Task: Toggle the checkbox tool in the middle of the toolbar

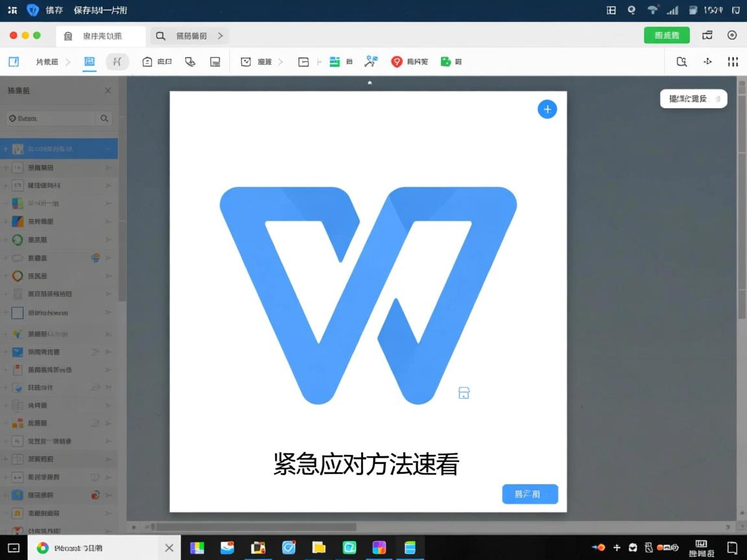Action: 246,62
